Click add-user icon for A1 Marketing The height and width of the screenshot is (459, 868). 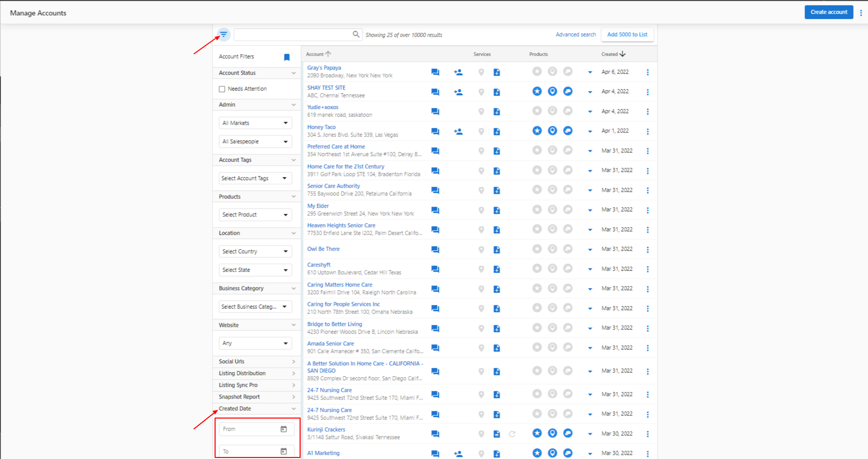click(x=458, y=453)
